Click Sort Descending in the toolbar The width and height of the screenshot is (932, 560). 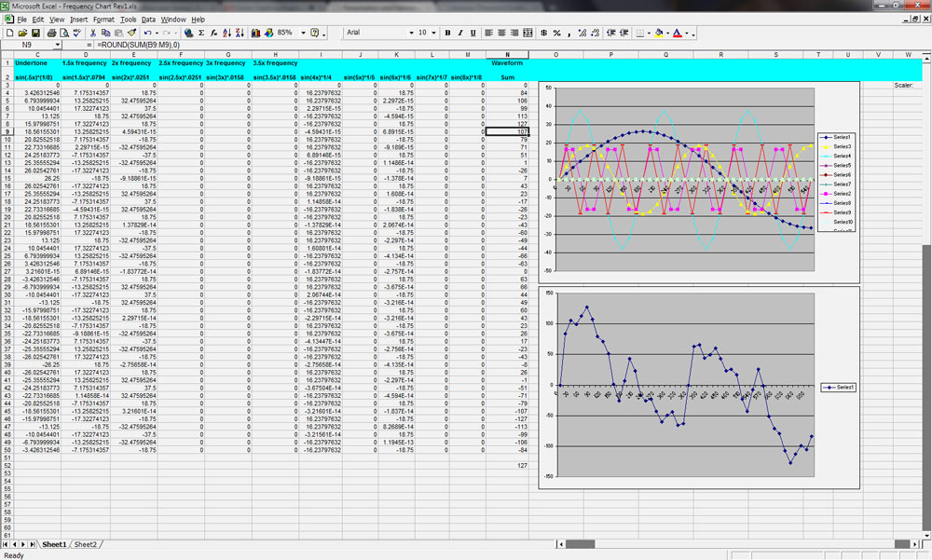[x=240, y=33]
